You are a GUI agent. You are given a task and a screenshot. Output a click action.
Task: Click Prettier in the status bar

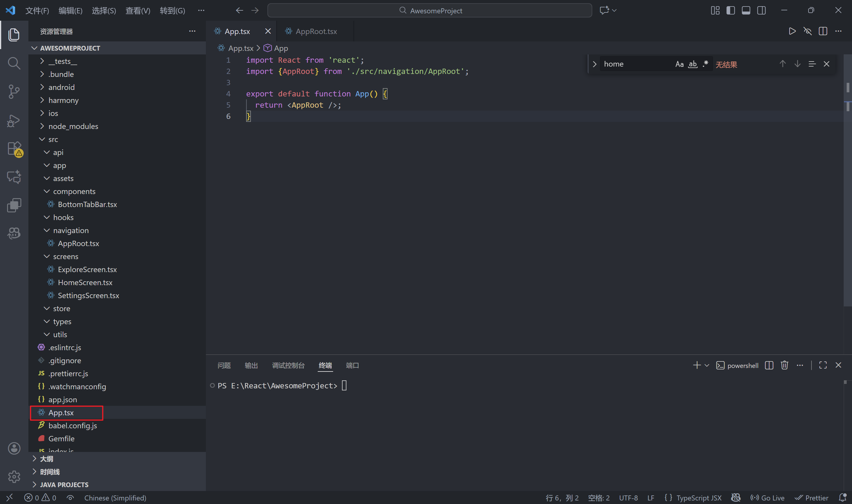pos(812,498)
